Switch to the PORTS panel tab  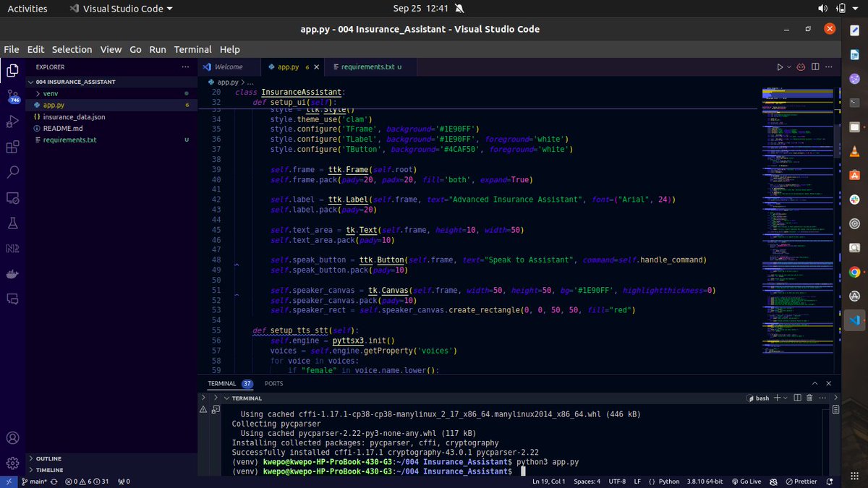point(274,383)
